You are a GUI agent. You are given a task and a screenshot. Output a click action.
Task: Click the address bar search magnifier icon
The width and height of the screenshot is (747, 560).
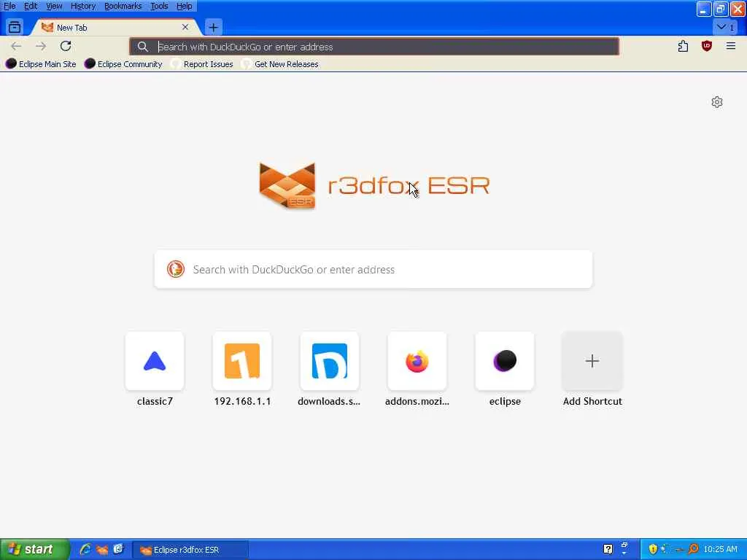click(x=142, y=47)
